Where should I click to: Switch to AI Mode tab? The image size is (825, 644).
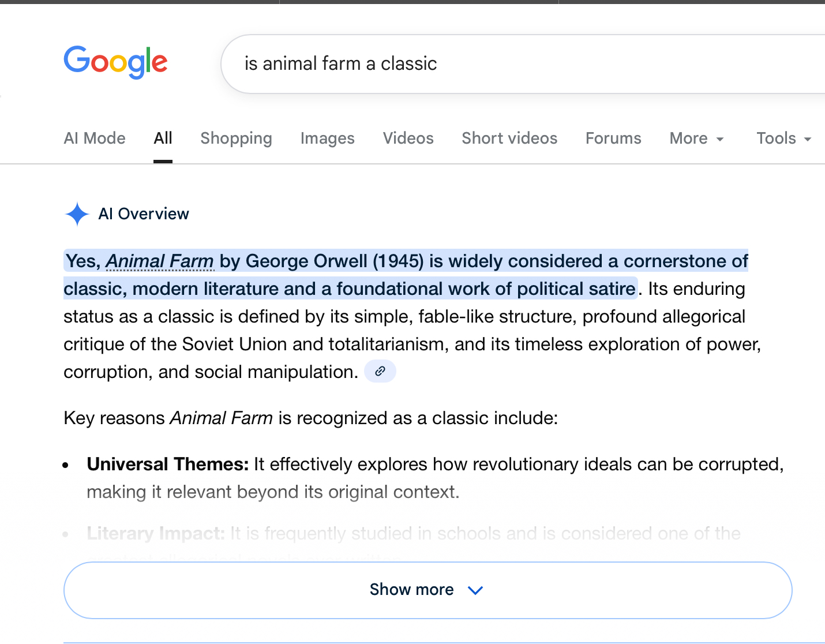click(95, 138)
